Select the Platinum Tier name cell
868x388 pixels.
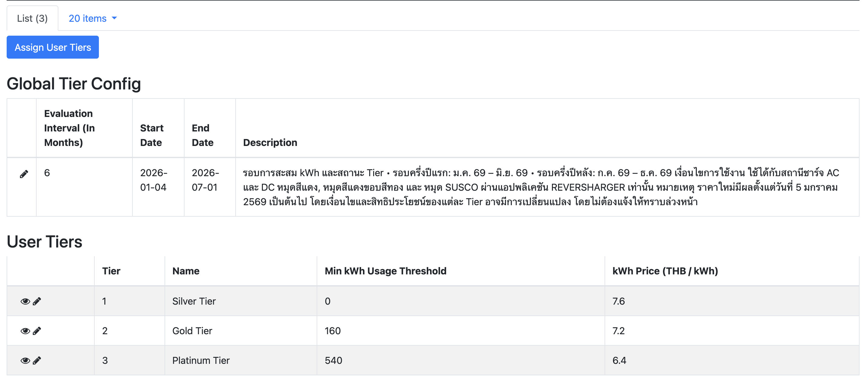point(201,361)
